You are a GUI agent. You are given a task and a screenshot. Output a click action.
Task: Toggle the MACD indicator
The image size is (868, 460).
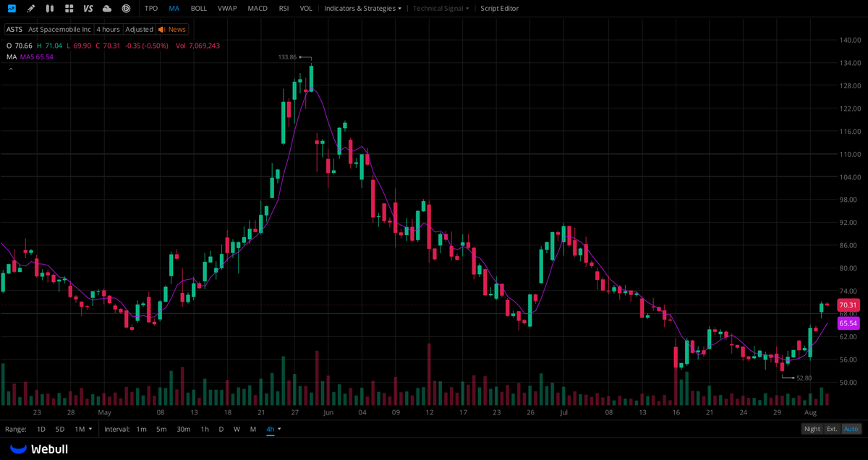(258, 9)
